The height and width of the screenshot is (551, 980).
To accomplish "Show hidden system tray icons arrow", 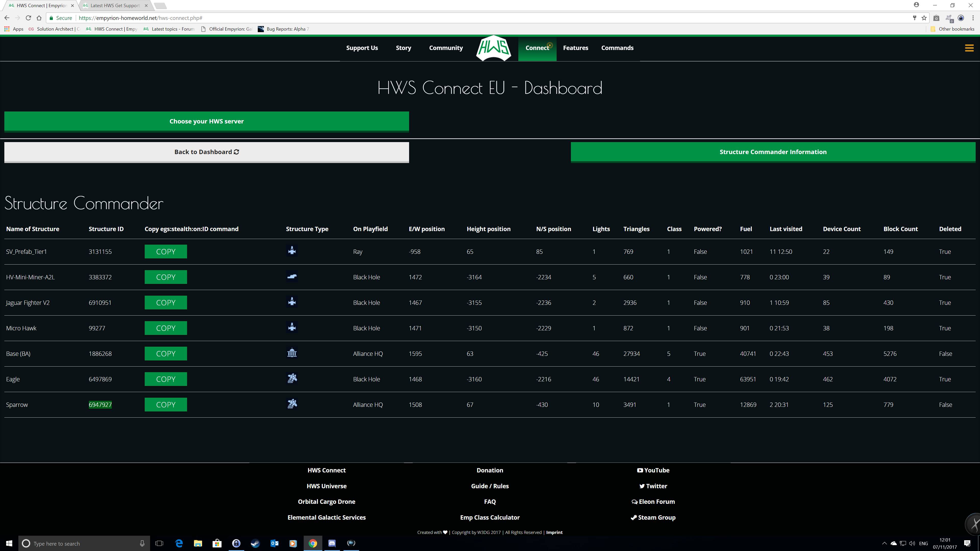I will [884, 543].
